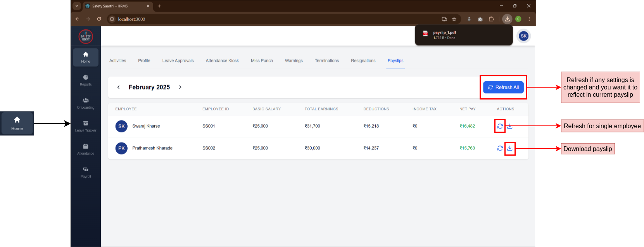Open Payroll section in sidebar
This screenshot has height=247, width=644.
(x=86, y=172)
